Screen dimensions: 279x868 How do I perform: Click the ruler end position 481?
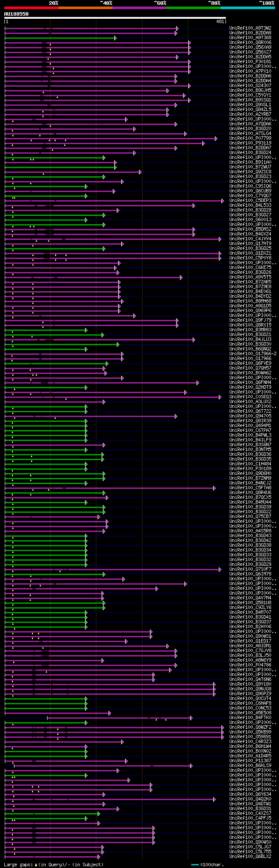pyautogui.click(x=220, y=21)
